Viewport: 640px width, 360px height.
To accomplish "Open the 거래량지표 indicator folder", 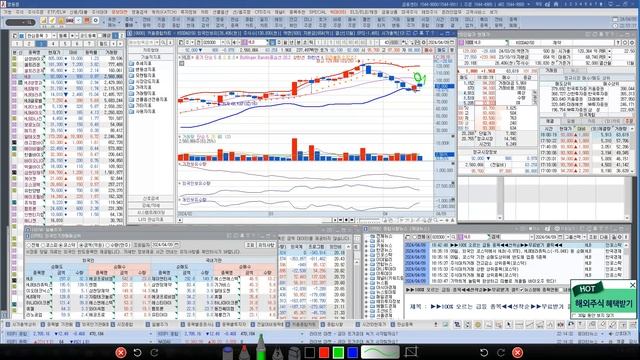I will 142,93.
